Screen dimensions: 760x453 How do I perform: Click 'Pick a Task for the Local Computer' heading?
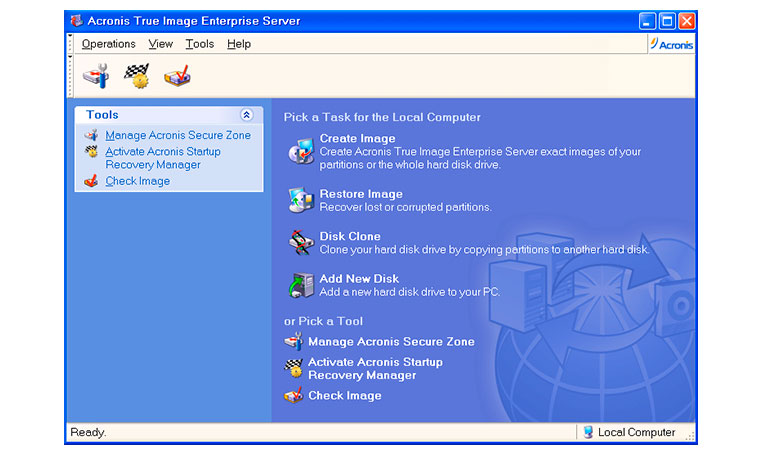point(382,117)
